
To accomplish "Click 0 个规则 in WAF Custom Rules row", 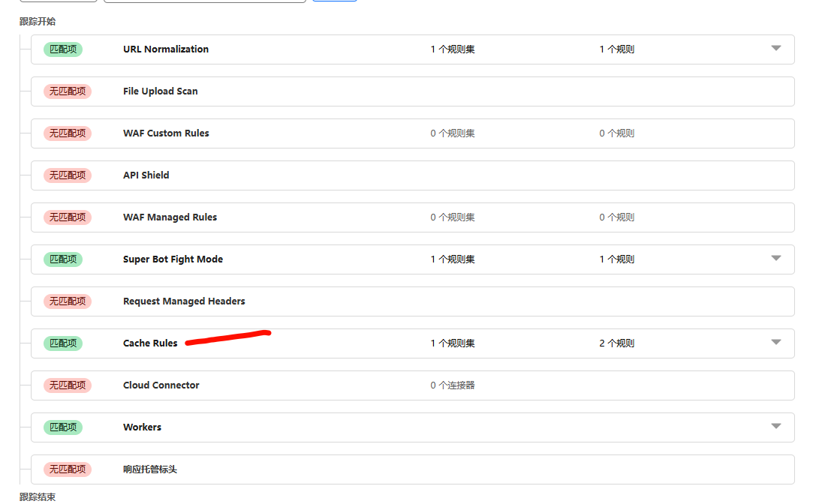I will (617, 133).
